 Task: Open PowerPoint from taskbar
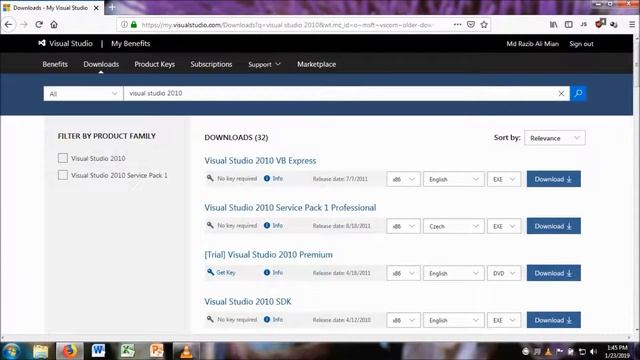tap(157, 351)
